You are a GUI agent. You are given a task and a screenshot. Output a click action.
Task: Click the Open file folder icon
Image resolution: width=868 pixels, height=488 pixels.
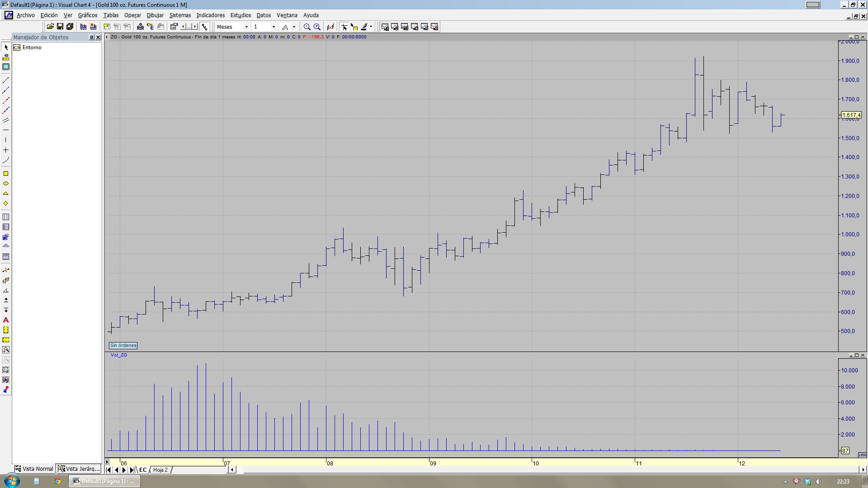[50, 27]
